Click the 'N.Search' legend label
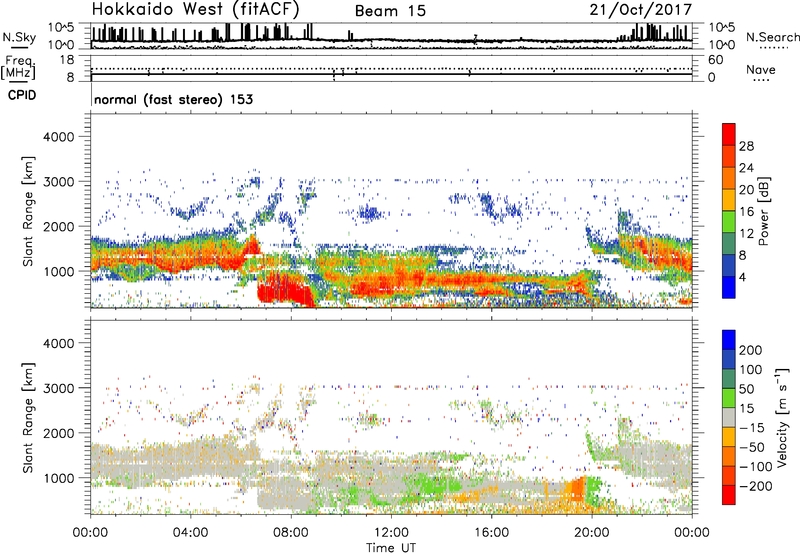Image resolution: width=800 pixels, height=554 pixels. point(772,37)
